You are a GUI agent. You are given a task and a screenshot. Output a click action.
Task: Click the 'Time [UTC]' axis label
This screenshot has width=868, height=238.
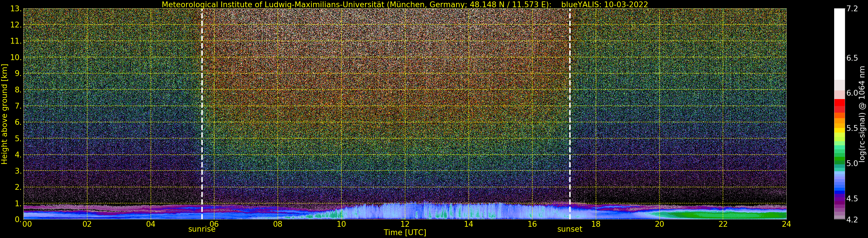click(x=405, y=233)
